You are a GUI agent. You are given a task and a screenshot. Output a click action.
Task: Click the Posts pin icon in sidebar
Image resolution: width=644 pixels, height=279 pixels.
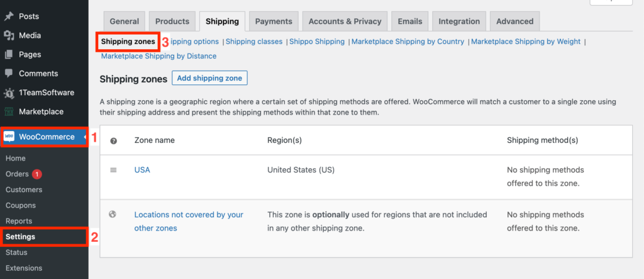(x=9, y=16)
